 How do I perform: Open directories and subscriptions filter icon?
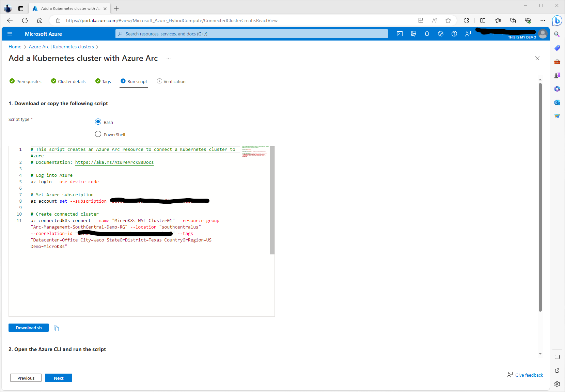pos(413,34)
